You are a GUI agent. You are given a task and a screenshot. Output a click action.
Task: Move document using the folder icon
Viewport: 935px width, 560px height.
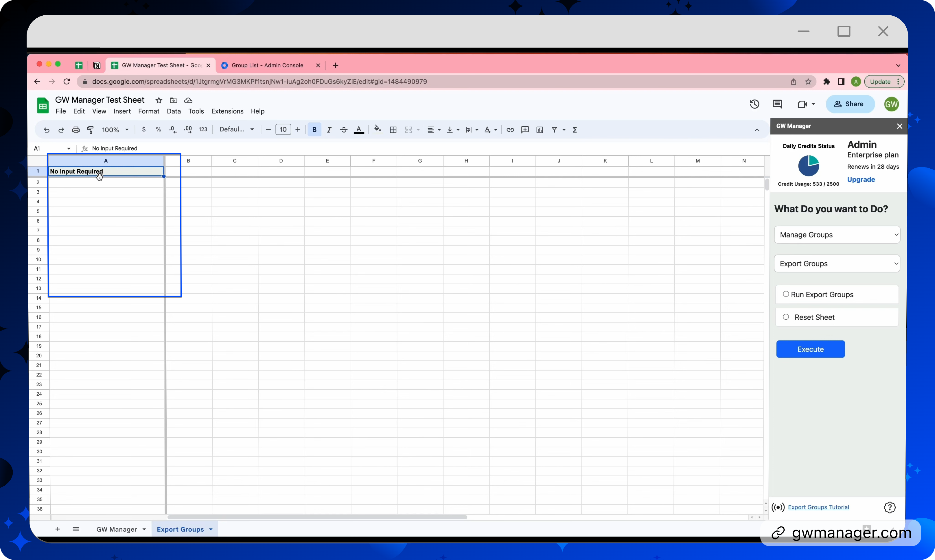point(174,100)
